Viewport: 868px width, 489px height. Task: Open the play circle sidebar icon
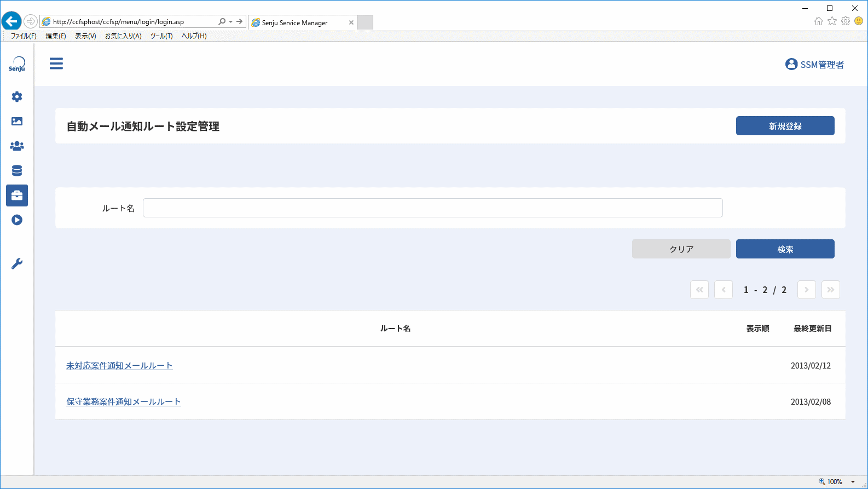pyautogui.click(x=17, y=220)
